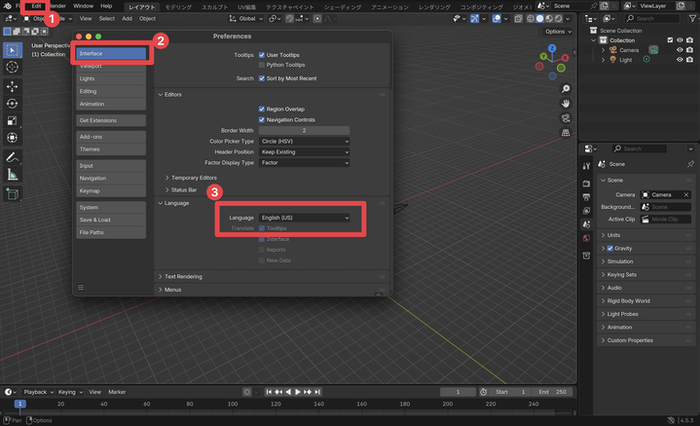Enable the Python Tooltips checkbox

pyautogui.click(x=261, y=65)
